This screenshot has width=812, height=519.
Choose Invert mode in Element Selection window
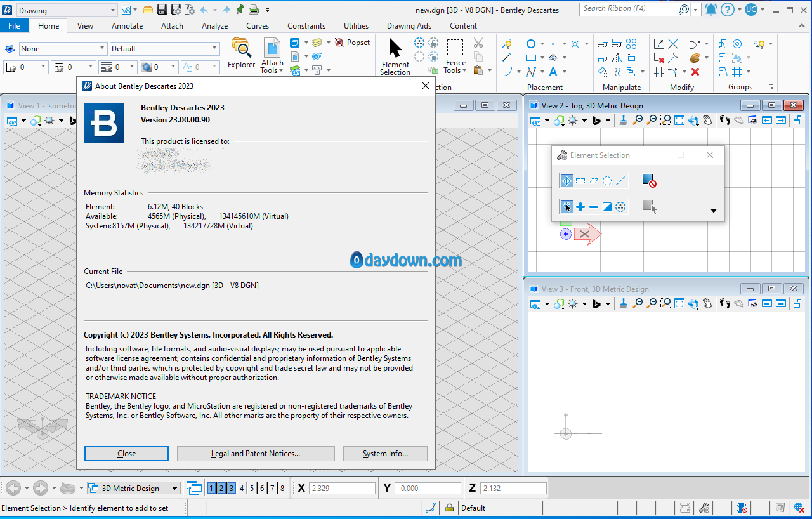(x=607, y=207)
